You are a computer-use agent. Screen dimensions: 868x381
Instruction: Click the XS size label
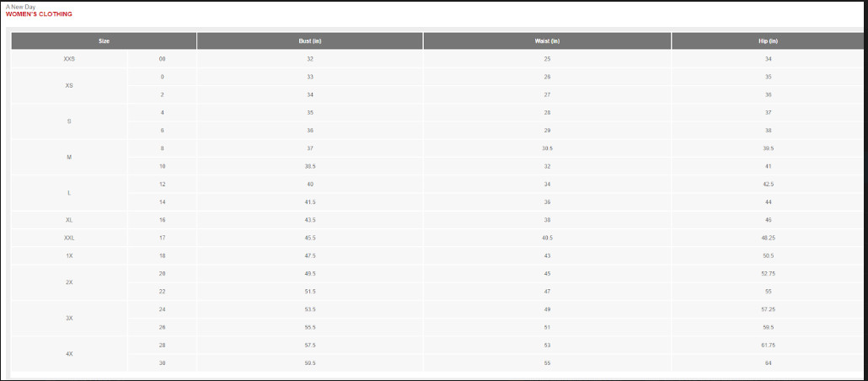(x=69, y=86)
